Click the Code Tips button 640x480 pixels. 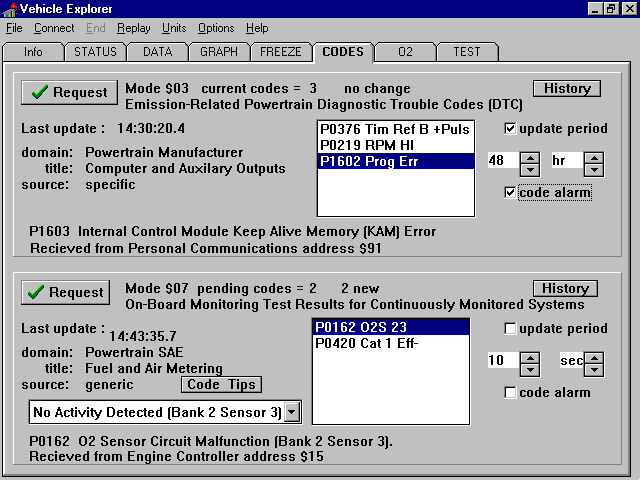[222, 384]
